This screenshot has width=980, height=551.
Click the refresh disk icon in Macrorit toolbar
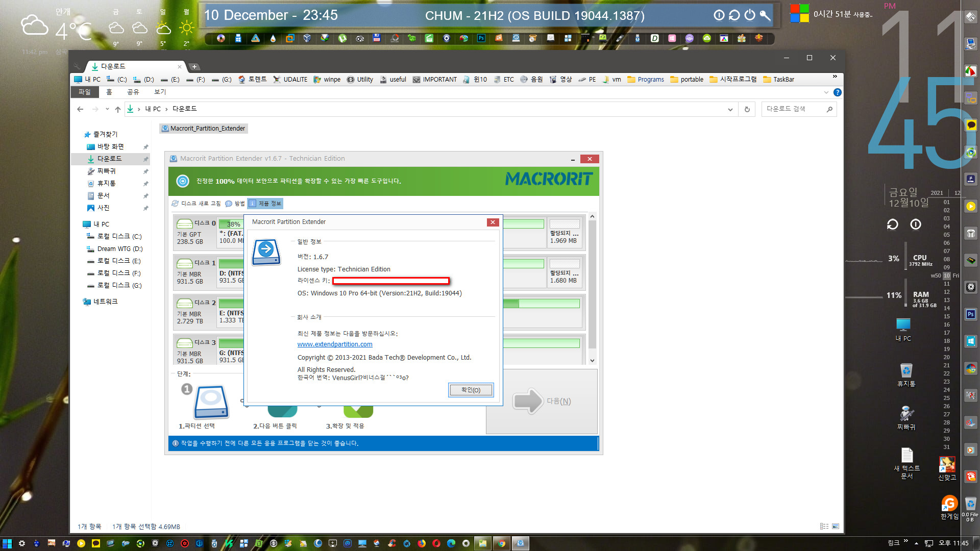pos(176,204)
